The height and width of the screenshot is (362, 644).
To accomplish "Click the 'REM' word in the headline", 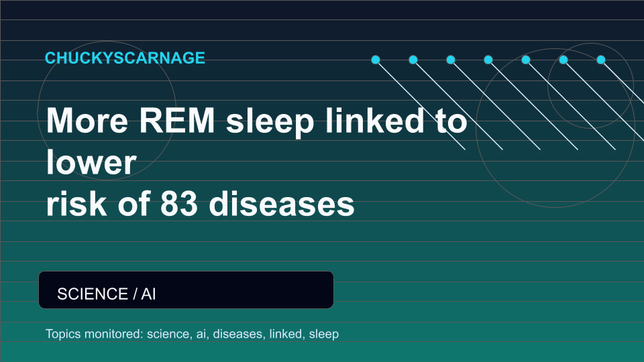I will pos(177,121).
